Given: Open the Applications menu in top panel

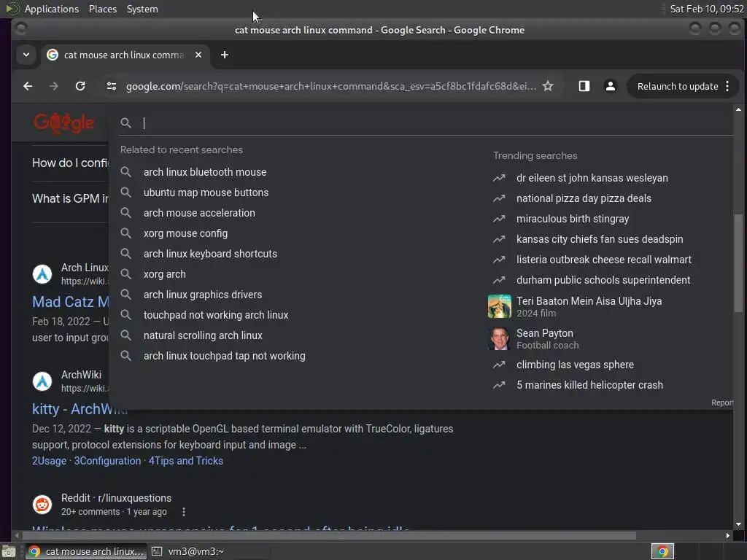Looking at the screenshot, I should tap(52, 9).
